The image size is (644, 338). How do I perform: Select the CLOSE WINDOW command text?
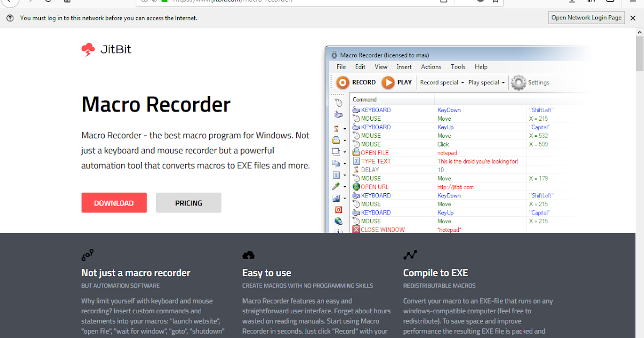coord(383,230)
